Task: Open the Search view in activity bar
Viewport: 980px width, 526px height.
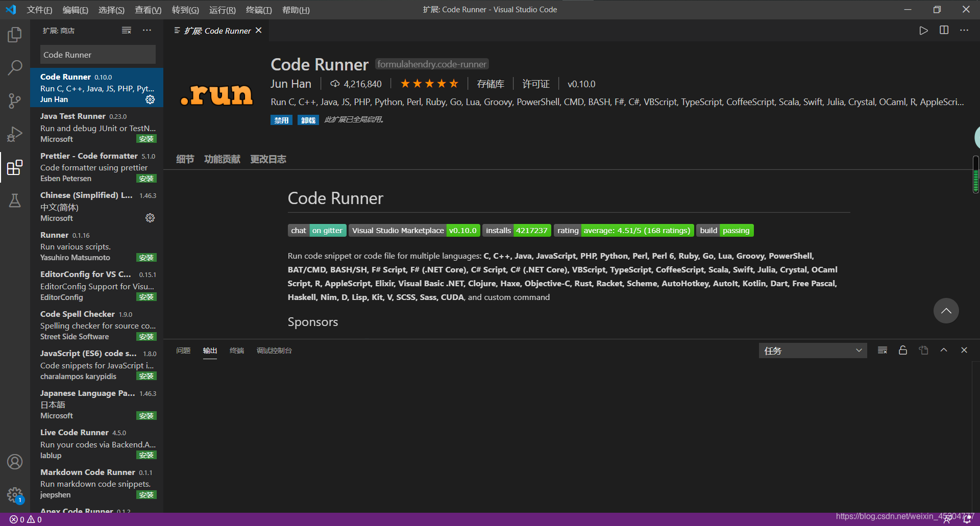Action: [x=15, y=67]
